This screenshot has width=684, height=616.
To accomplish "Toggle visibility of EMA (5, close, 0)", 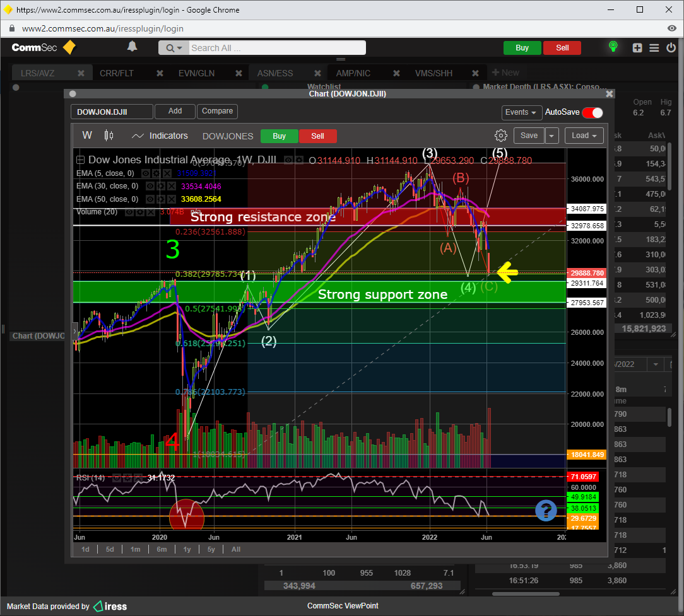I will pyautogui.click(x=146, y=173).
